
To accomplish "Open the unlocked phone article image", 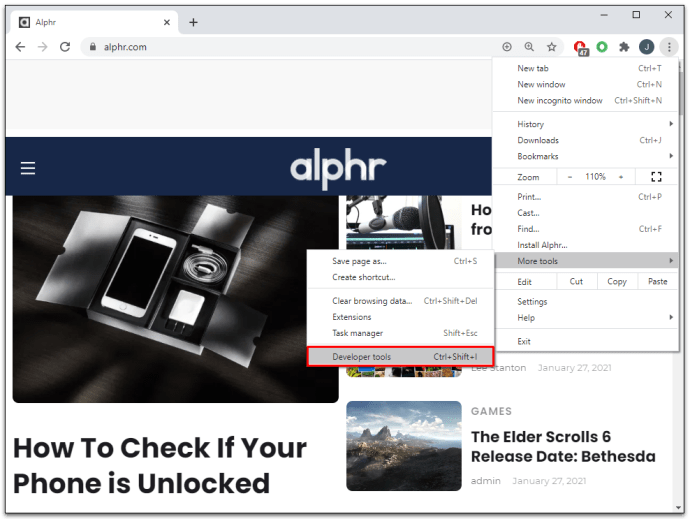I will click(176, 299).
